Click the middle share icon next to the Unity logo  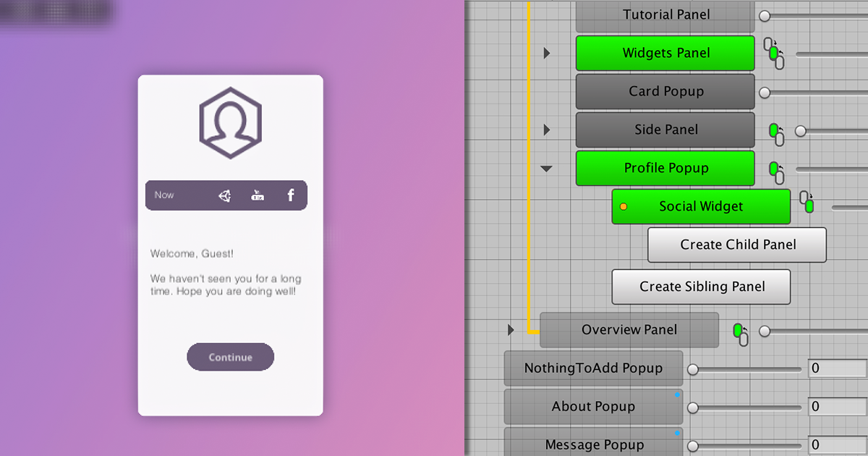pos(256,195)
